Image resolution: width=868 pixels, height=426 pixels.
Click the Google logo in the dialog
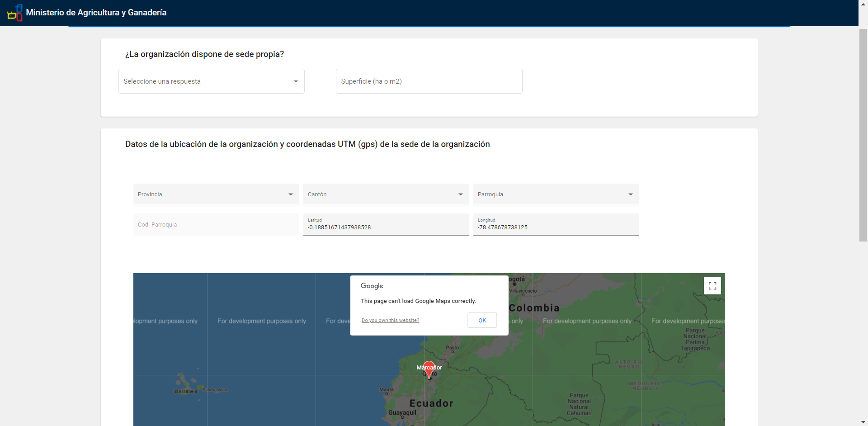372,286
